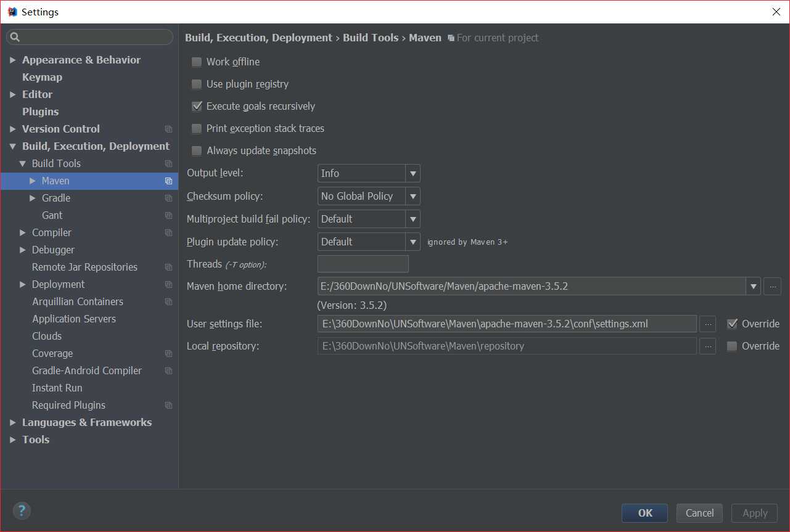Uncheck Execute goals recursively

click(x=197, y=106)
